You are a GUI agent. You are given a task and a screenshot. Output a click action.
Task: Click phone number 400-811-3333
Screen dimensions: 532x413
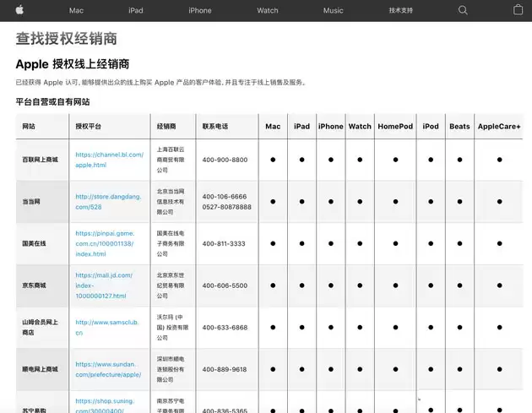(x=224, y=243)
